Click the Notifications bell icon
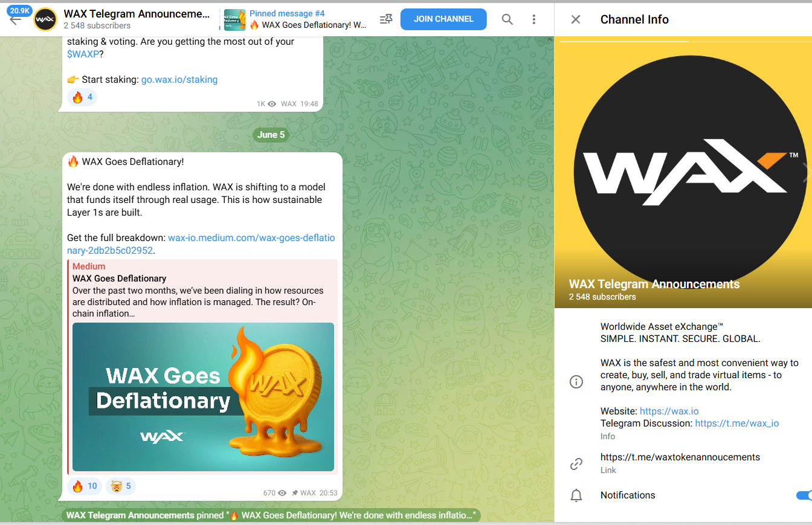This screenshot has width=812, height=525. pyautogui.click(x=576, y=495)
